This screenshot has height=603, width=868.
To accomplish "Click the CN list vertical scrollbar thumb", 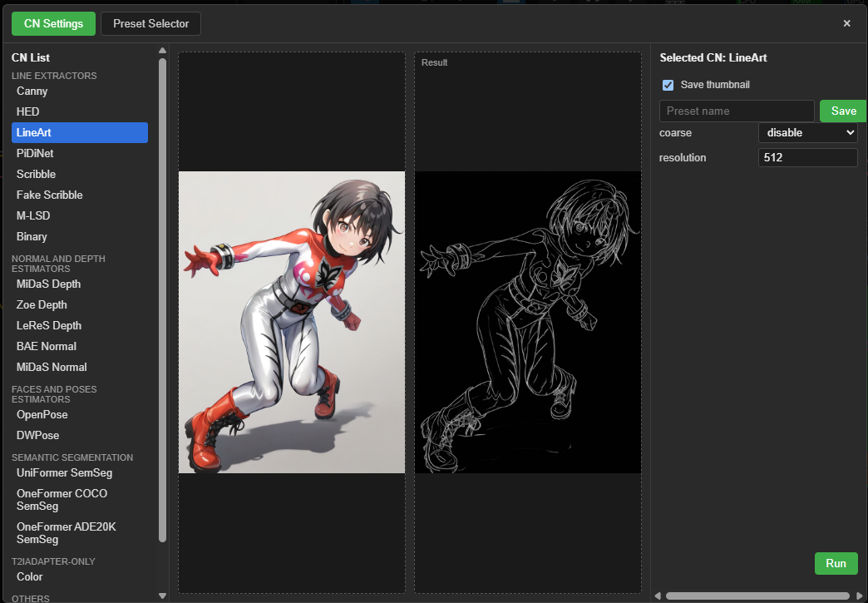I will (162, 300).
